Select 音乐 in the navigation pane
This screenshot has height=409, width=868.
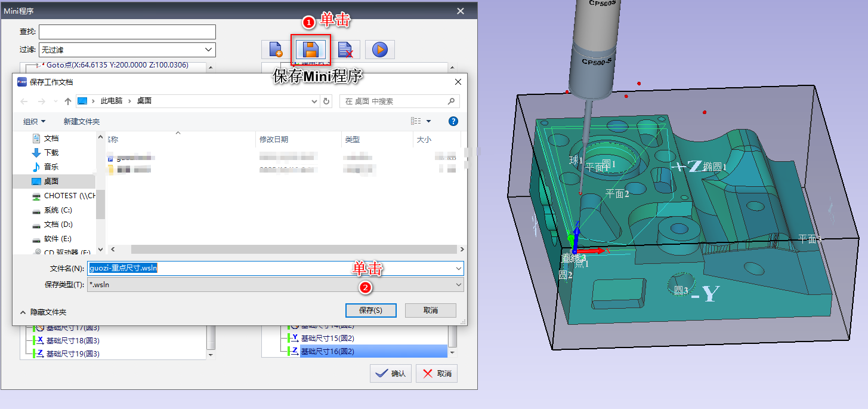(x=51, y=167)
